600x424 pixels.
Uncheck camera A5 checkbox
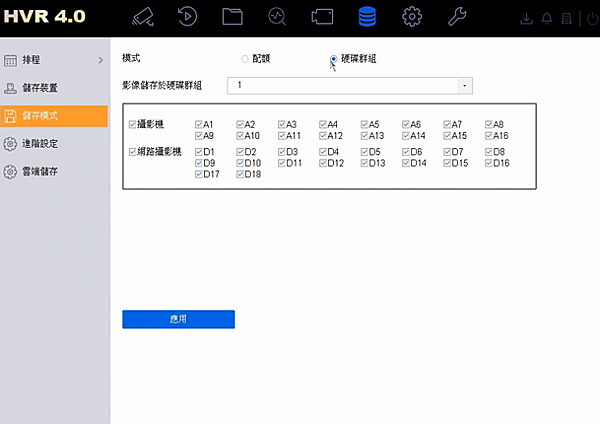364,124
